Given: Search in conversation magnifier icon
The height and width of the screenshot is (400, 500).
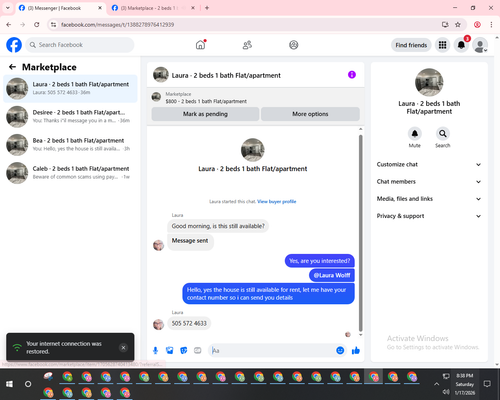Looking at the screenshot, I should coord(443,134).
